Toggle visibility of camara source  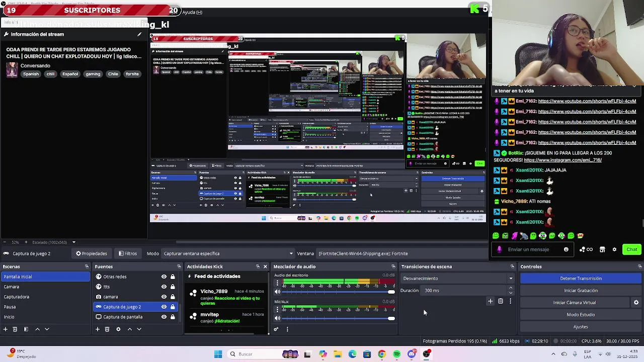click(x=164, y=297)
